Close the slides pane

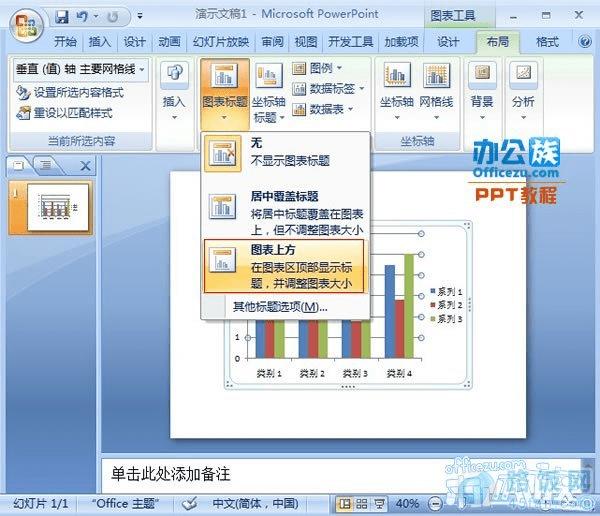pyautogui.click(x=85, y=166)
